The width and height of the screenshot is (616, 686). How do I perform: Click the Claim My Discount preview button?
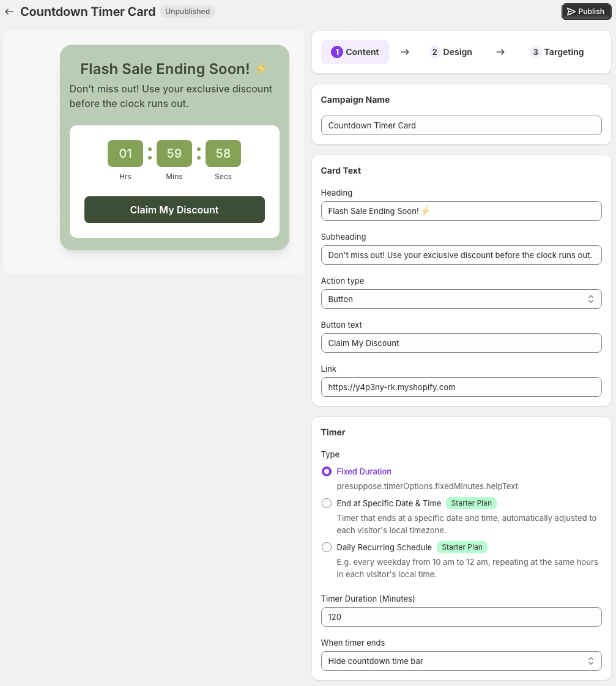click(x=174, y=210)
